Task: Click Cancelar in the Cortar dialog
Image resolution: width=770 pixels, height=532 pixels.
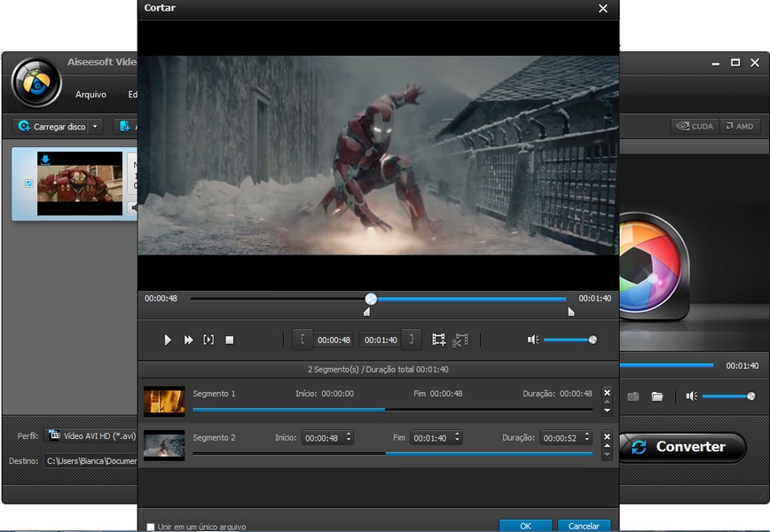Action: click(584, 526)
